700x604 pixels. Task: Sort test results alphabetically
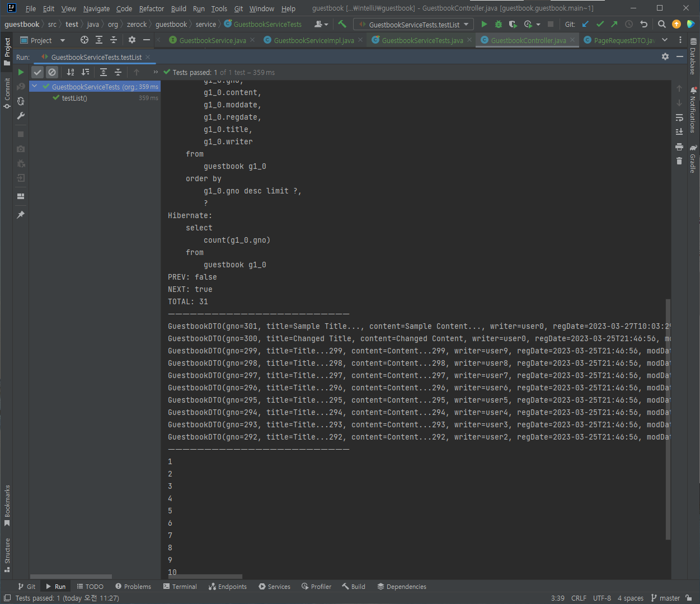coord(71,72)
